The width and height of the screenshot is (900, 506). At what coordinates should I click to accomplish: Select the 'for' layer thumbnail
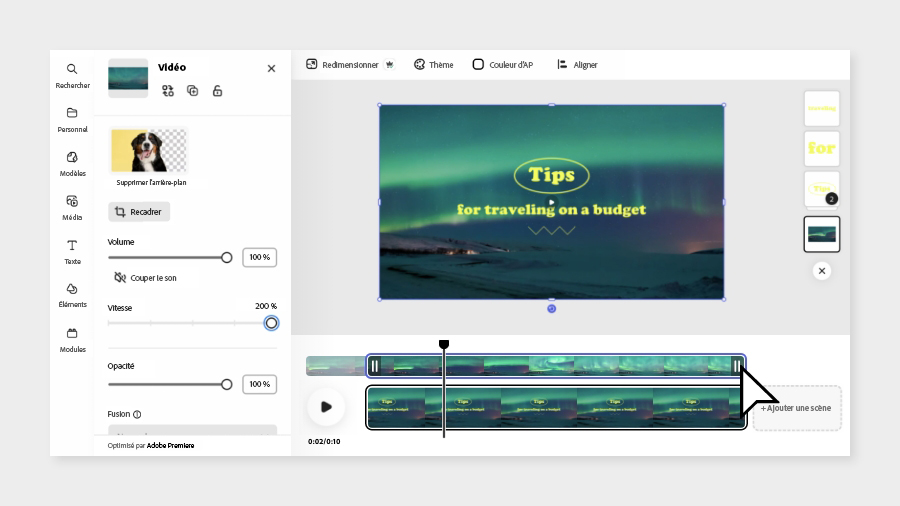pos(822,149)
